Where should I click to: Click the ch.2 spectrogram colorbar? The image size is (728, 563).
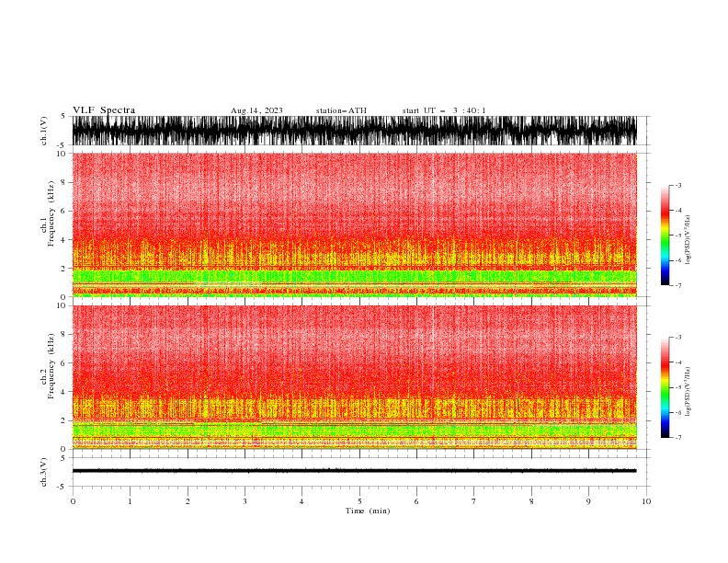[x=665, y=387]
